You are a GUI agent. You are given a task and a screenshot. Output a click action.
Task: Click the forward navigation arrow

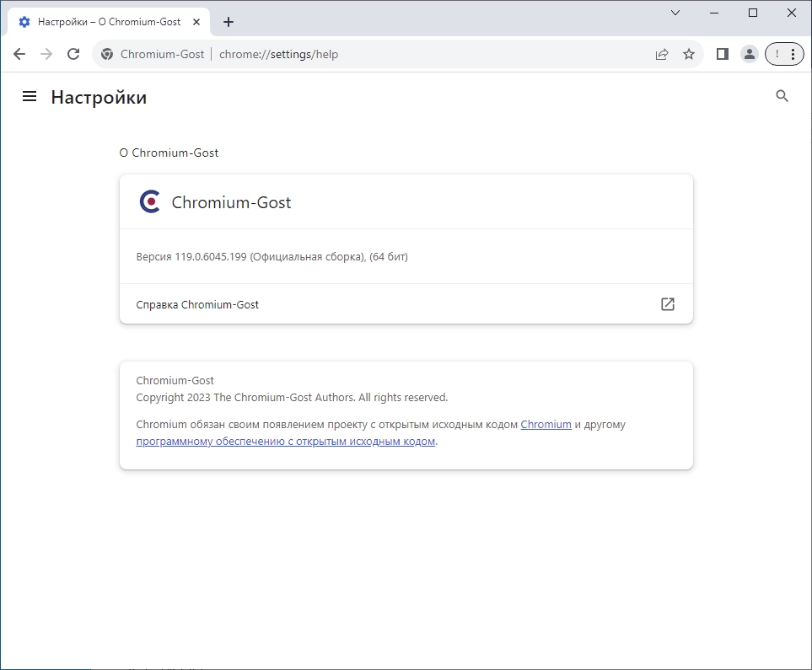pos(46,54)
